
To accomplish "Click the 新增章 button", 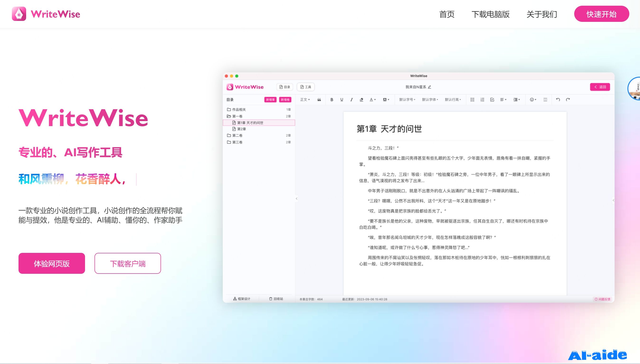I will [270, 99].
